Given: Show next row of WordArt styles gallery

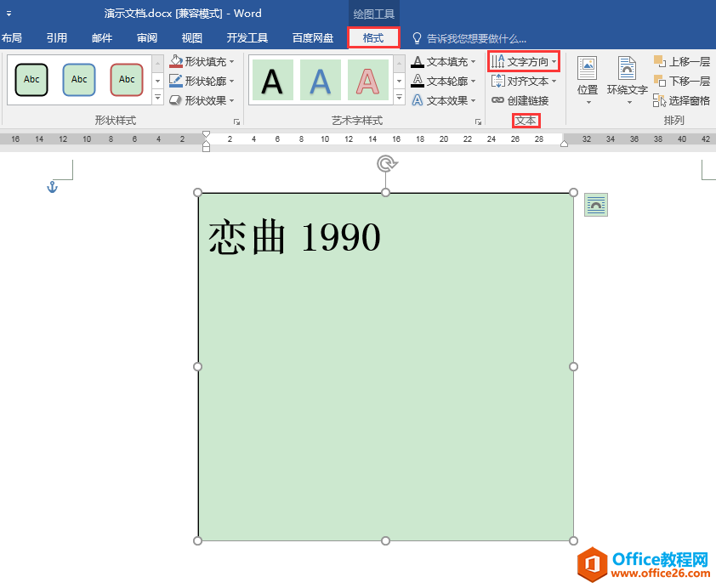Looking at the screenshot, I should [x=399, y=81].
